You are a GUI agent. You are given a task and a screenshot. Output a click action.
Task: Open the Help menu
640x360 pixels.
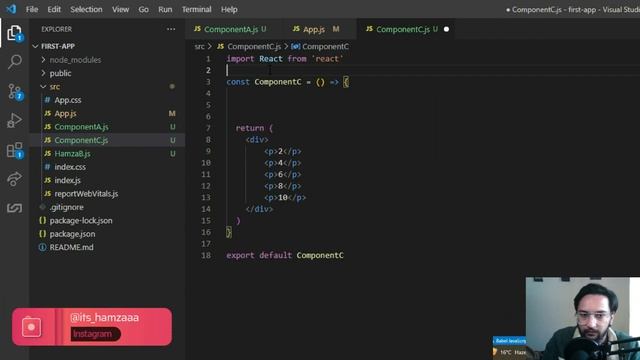click(x=229, y=9)
